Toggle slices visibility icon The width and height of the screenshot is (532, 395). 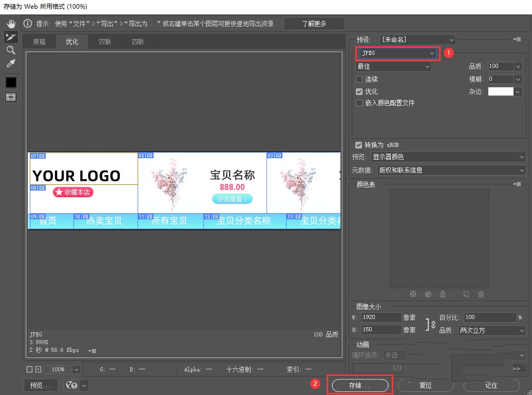click(x=11, y=97)
